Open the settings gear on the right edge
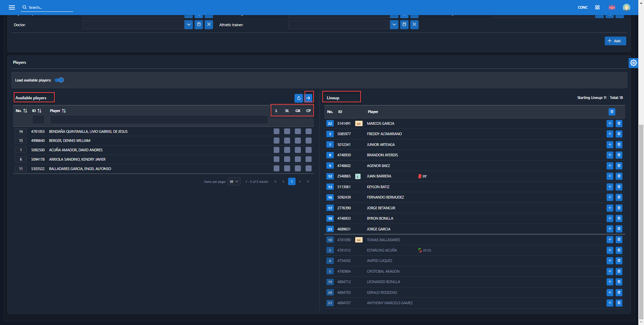The width and height of the screenshot is (644, 325). point(633,63)
